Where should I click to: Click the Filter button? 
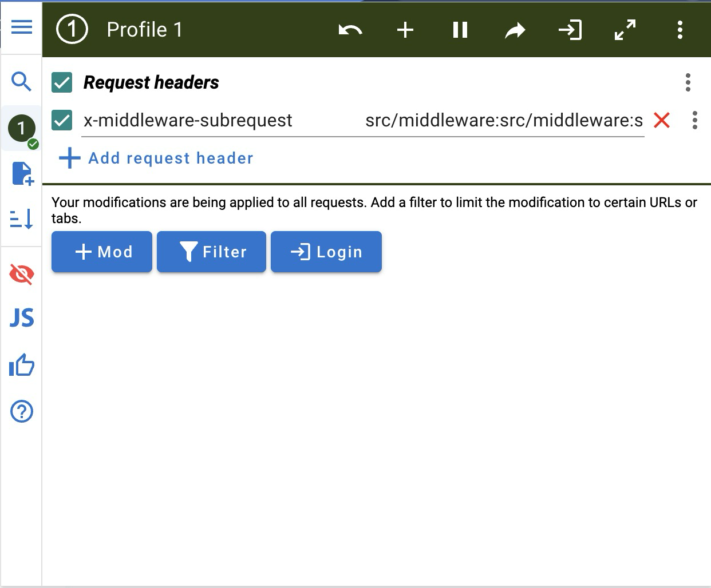coord(211,252)
